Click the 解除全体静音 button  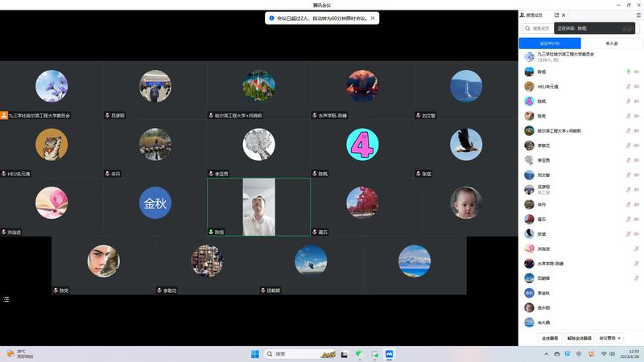pyautogui.click(x=579, y=338)
